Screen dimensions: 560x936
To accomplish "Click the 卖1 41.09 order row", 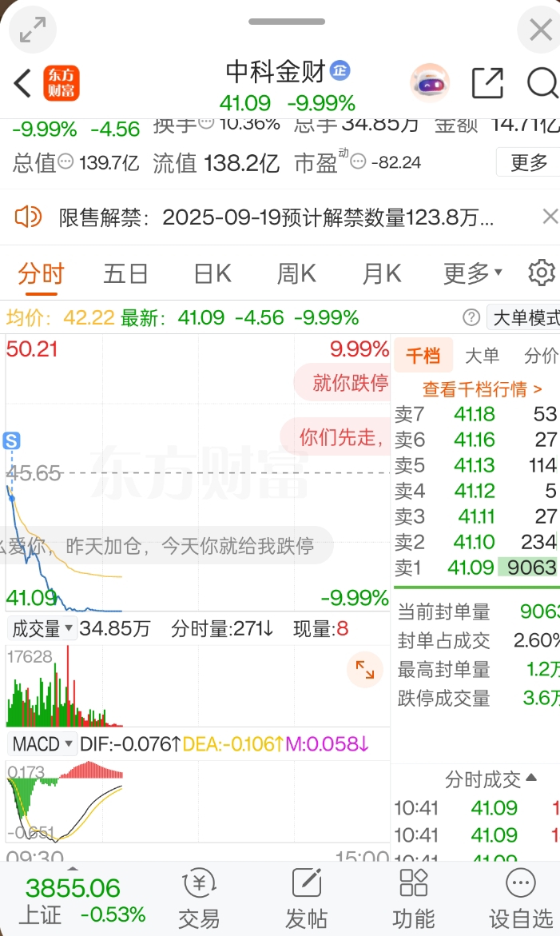I will click(x=476, y=567).
